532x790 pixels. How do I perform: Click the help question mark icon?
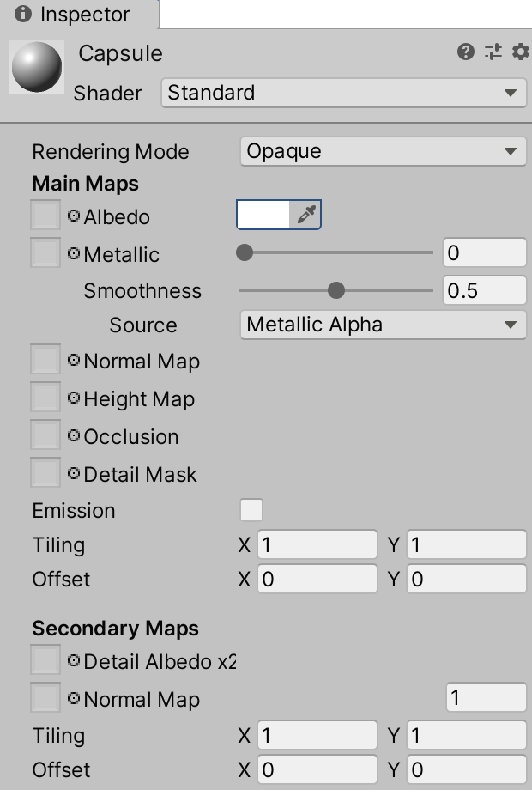pos(466,52)
